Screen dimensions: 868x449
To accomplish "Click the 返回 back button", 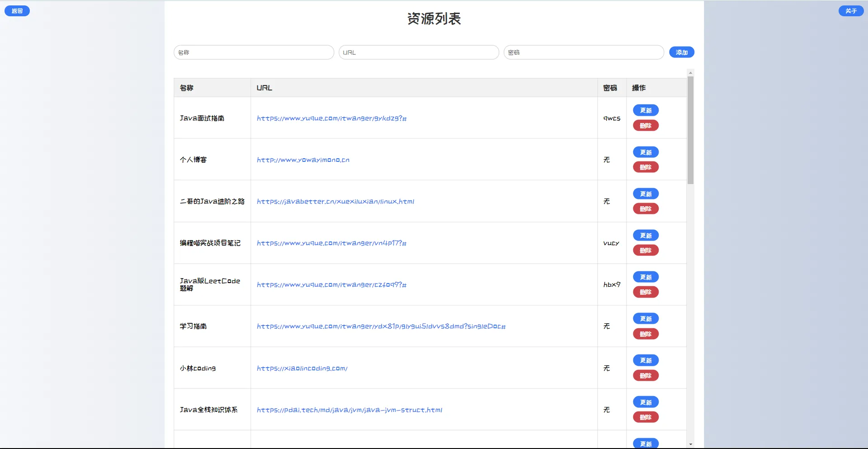I will click(x=17, y=11).
